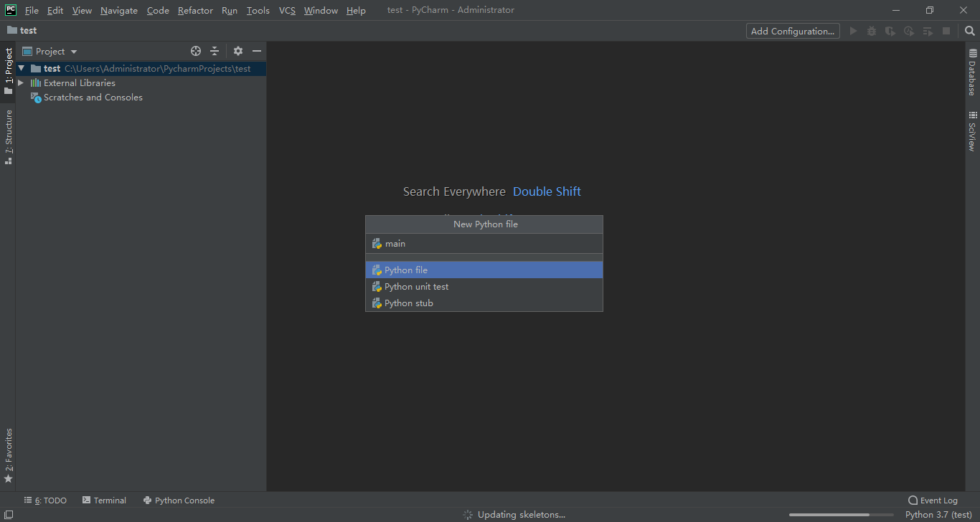The height and width of the screenshot is (522, 980).
Task: Open the Database tool window tab
Action: tap(972, 72)
